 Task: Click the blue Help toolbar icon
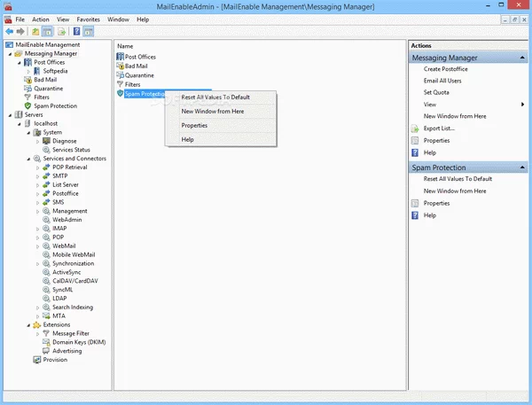pyautogui.click(x=76, y=32)
